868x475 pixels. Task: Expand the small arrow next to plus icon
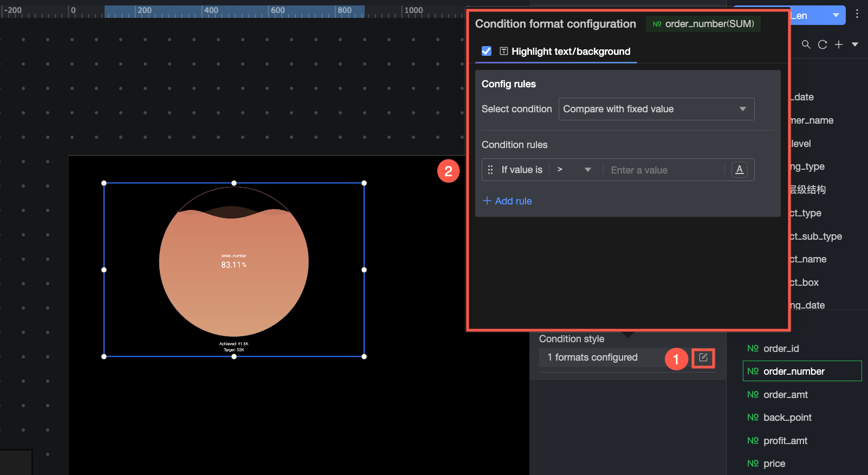coord(855,44)
